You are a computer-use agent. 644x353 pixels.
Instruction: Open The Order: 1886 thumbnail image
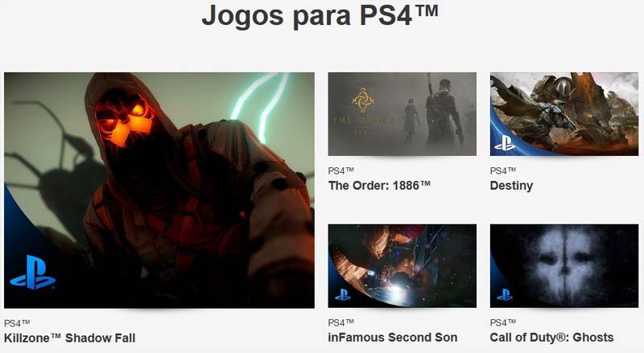pos(402,114)
